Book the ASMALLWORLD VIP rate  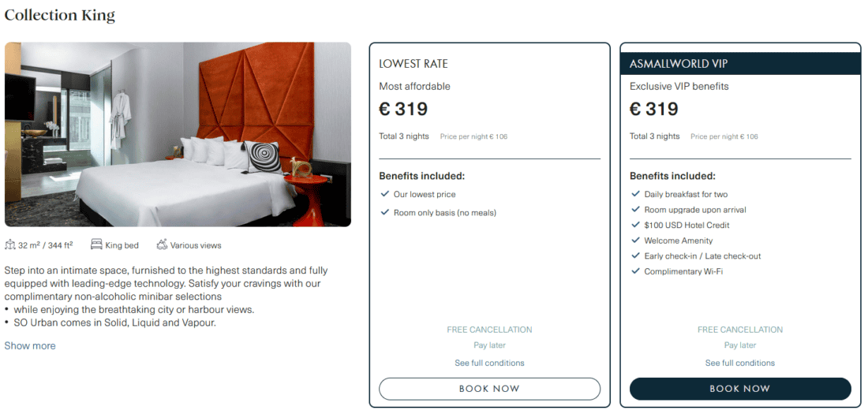740,389
